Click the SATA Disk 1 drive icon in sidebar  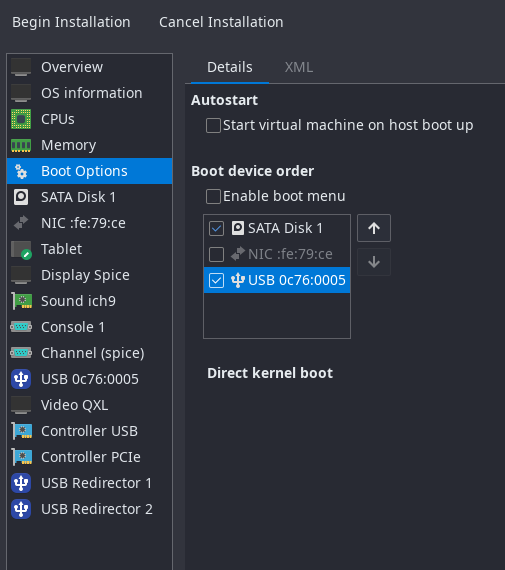(21, 197)
